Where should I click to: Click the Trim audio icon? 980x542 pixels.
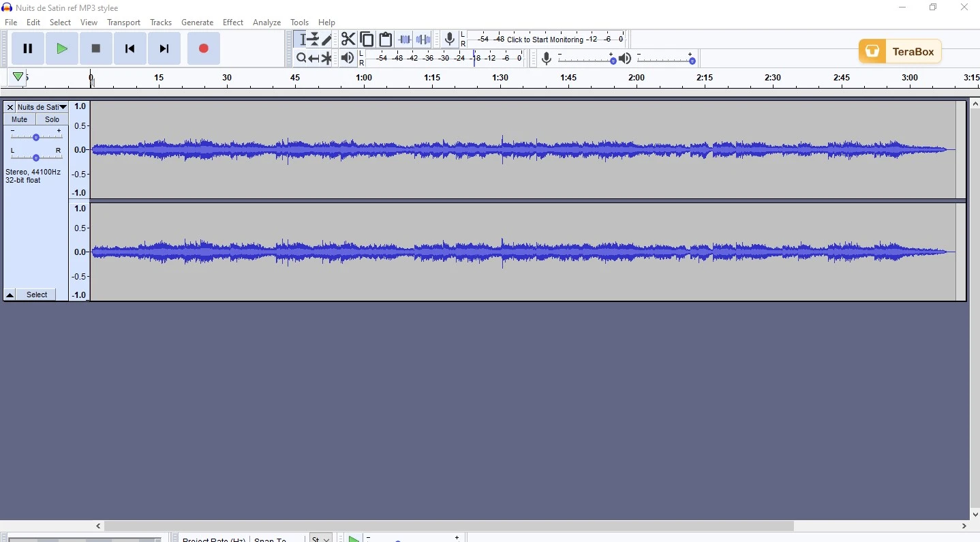(x=405, y=40)
